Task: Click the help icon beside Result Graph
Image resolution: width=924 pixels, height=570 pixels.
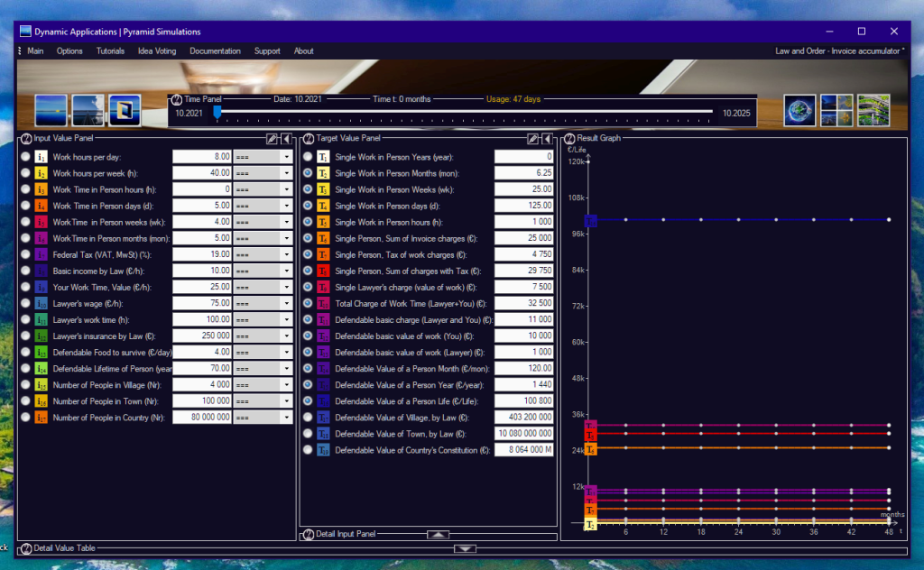Action: pyautogui.click(x=569, y=139)
